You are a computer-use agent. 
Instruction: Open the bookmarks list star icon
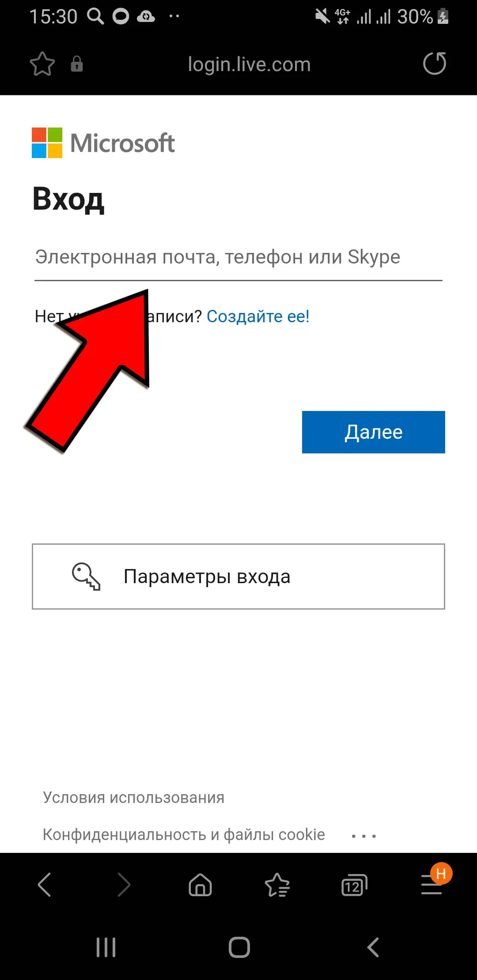[277, 885]
